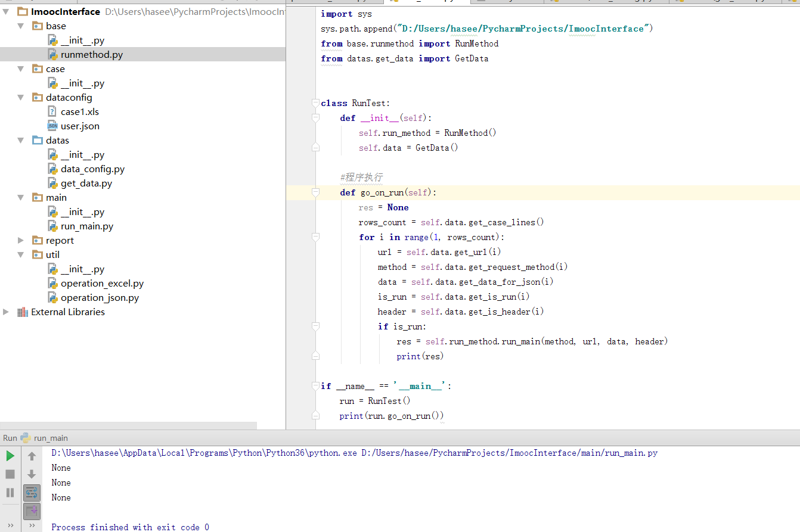
Task: Click the 'print(run.go_on_run())' line
Action: click(x=392, y=416)
